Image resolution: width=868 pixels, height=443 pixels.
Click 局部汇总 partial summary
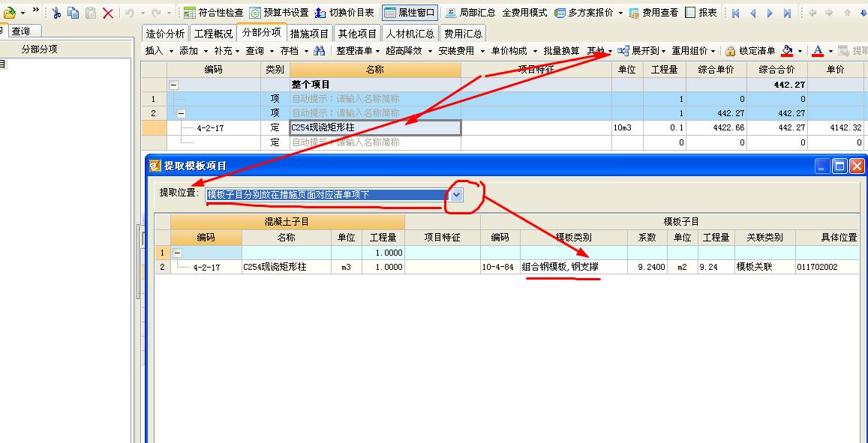coord(471,13)
